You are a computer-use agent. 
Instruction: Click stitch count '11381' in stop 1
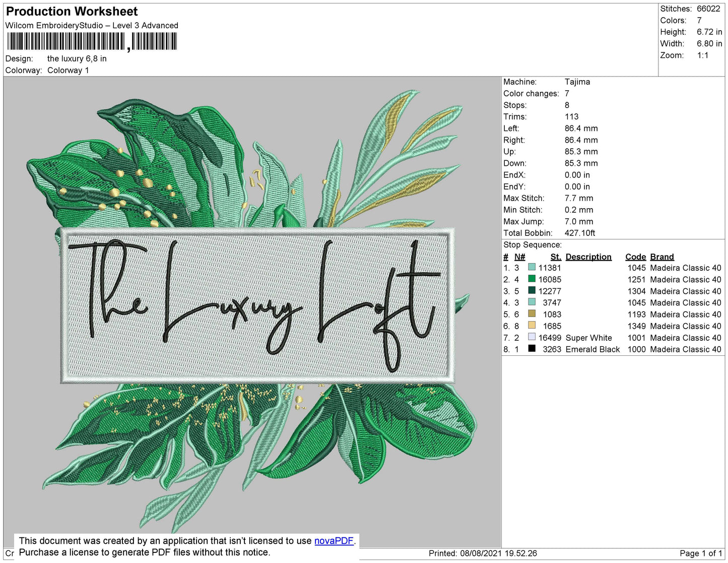click(550, 268)
